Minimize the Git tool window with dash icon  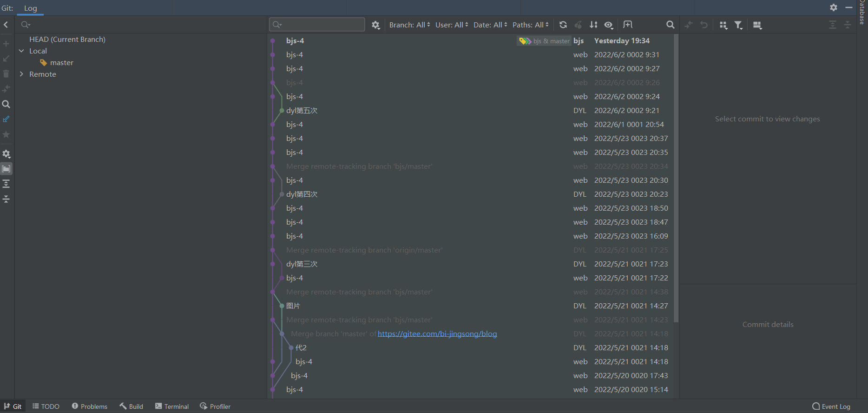[x=848, y=7]
